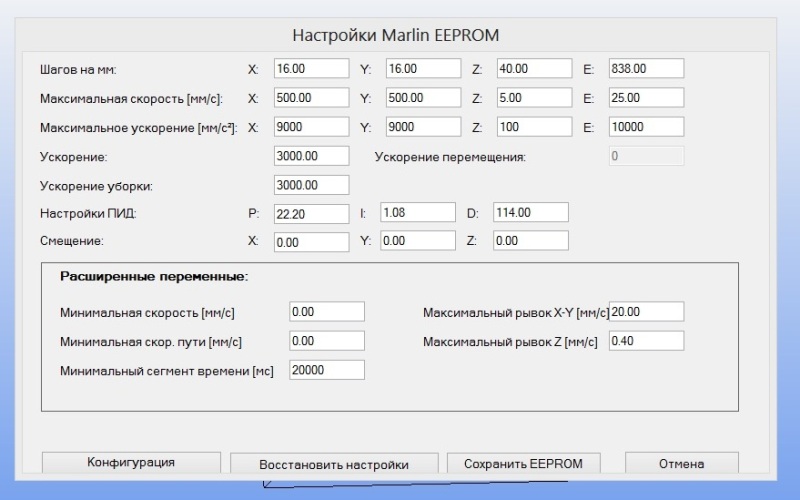Click the Steps per mm Y field 16.00

point(423,68)
